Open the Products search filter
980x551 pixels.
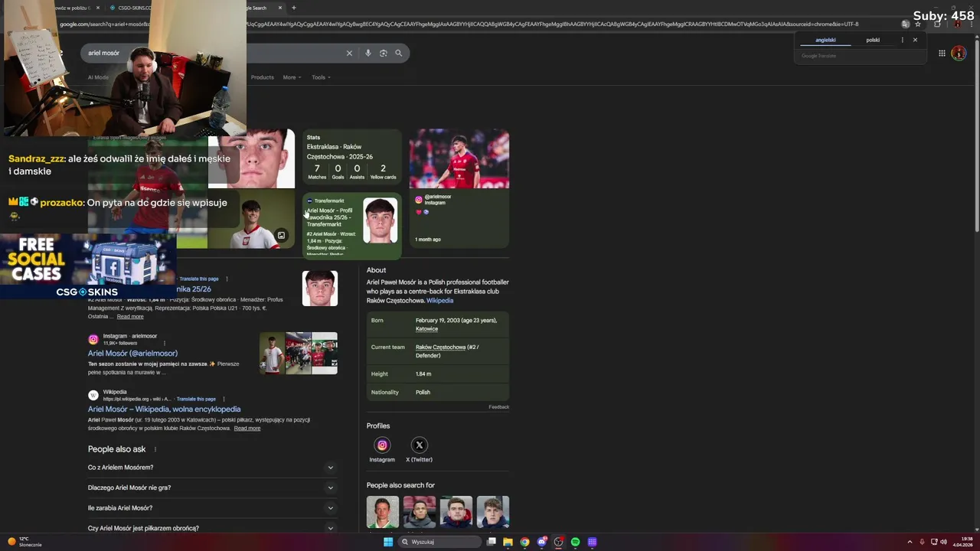[262, 77]
